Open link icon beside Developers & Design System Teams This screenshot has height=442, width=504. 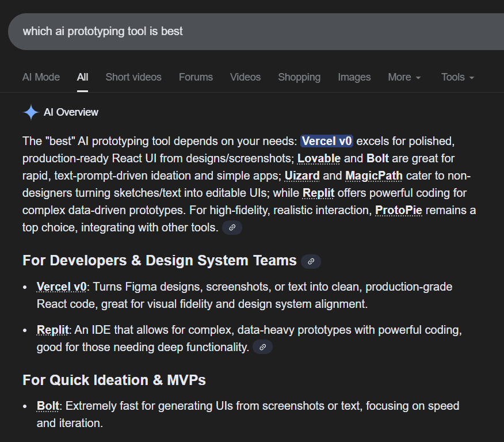(x=311, y=261)
